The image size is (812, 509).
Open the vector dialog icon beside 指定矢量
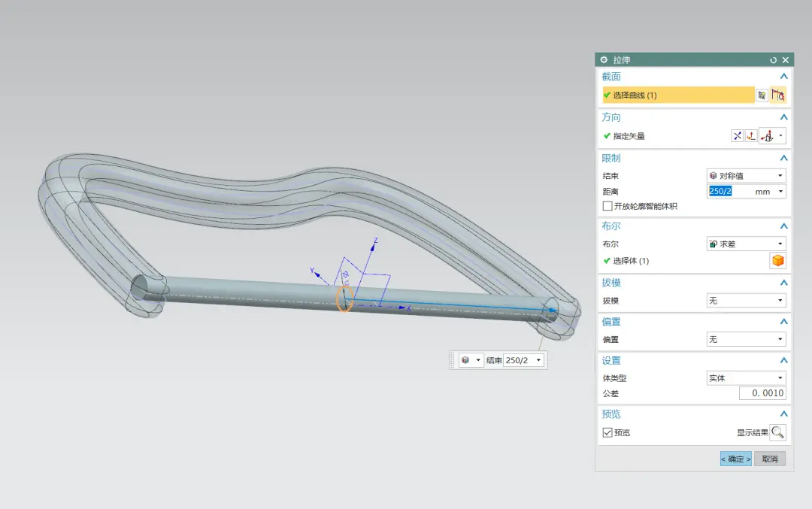751,136
